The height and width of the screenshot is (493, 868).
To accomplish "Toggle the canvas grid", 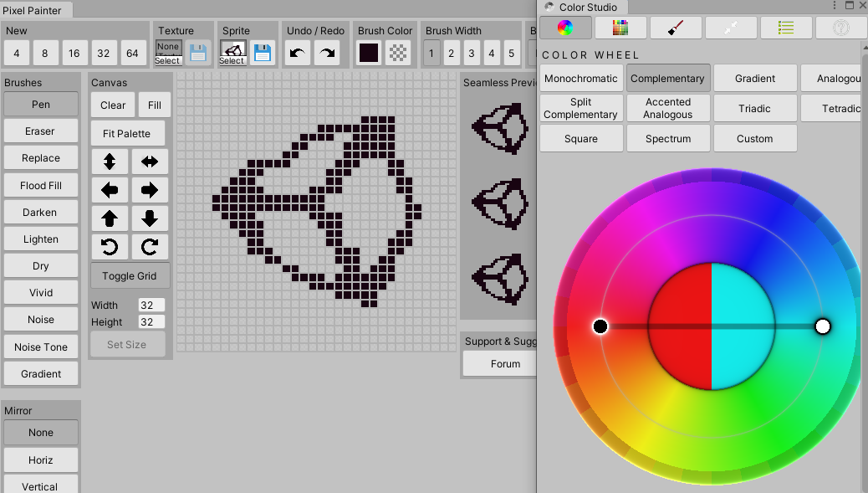I will pos(130,276).
